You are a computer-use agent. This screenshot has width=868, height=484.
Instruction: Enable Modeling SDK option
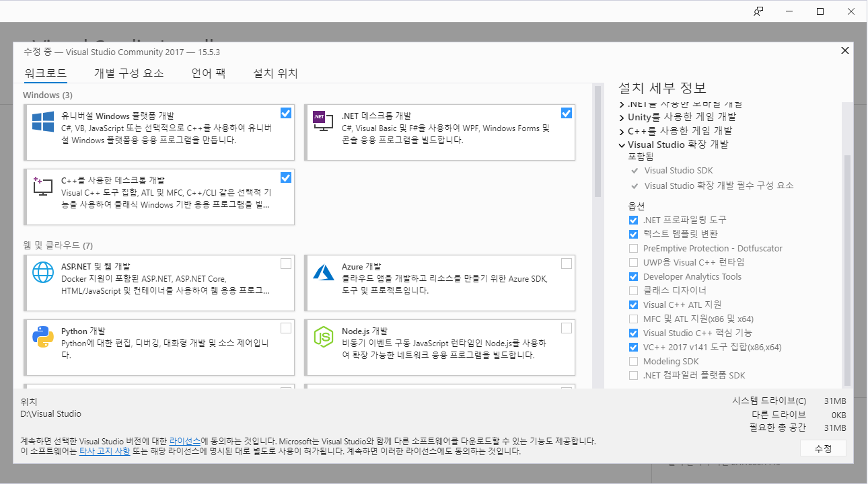pos(633,361)
